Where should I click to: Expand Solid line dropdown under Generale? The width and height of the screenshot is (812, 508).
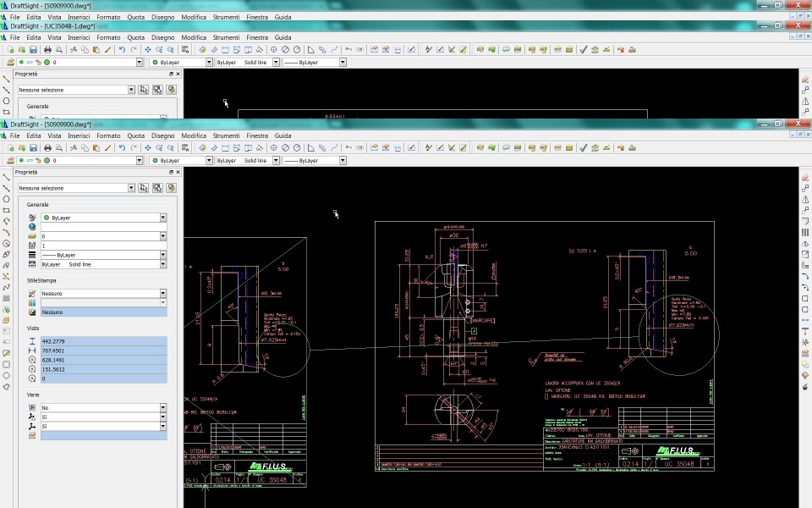(163, 264)
